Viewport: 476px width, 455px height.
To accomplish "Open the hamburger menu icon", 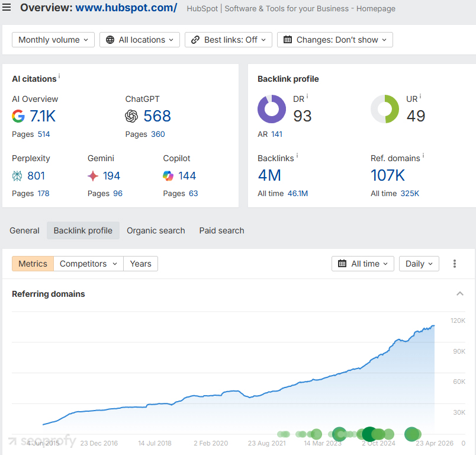I will tap(7, 7).
